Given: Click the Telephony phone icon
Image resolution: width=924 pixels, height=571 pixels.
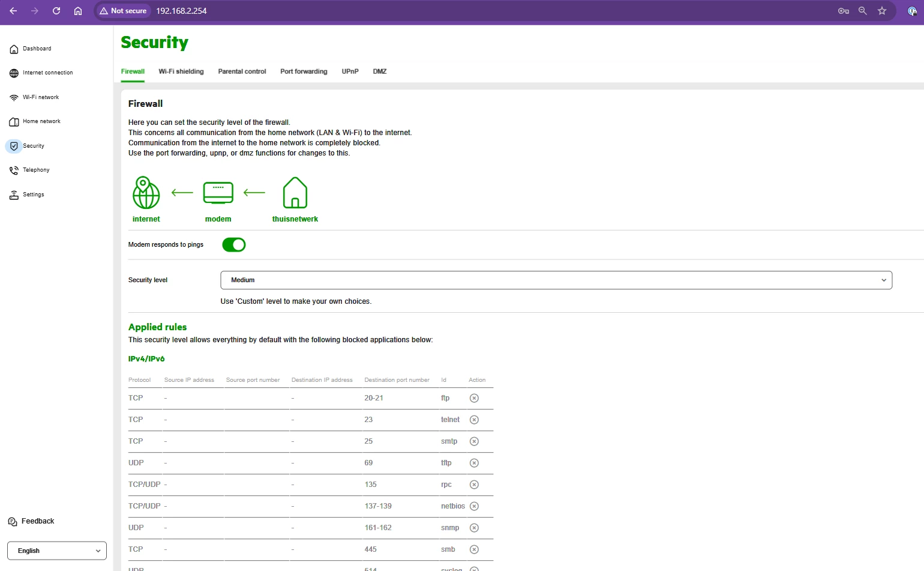Looking at the screenshot, I should click(14, 171).
